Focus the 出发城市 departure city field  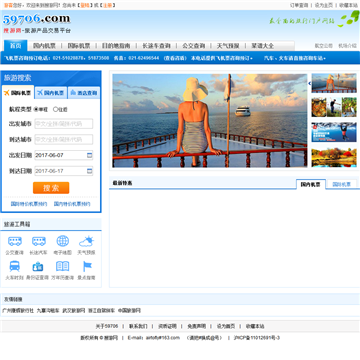64,124
